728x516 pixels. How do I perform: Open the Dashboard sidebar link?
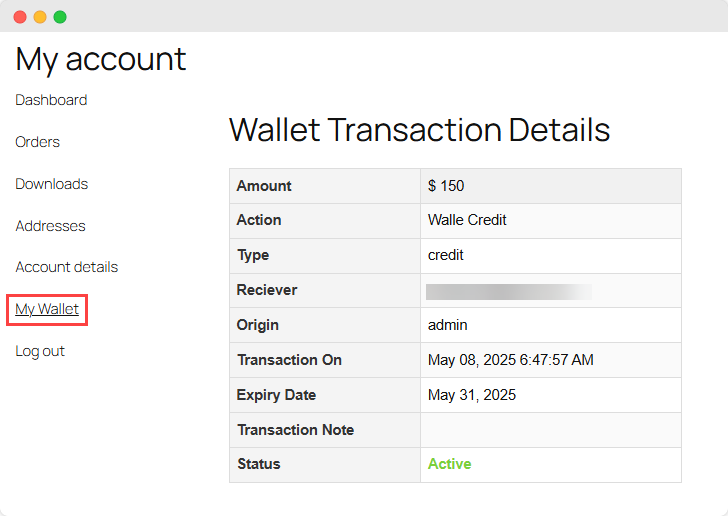[51, 100]
